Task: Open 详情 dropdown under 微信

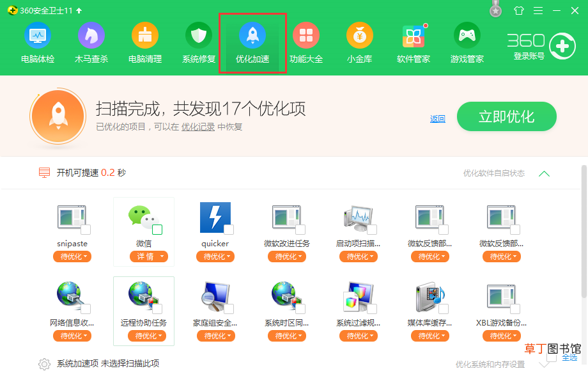Action: [149, 257]
